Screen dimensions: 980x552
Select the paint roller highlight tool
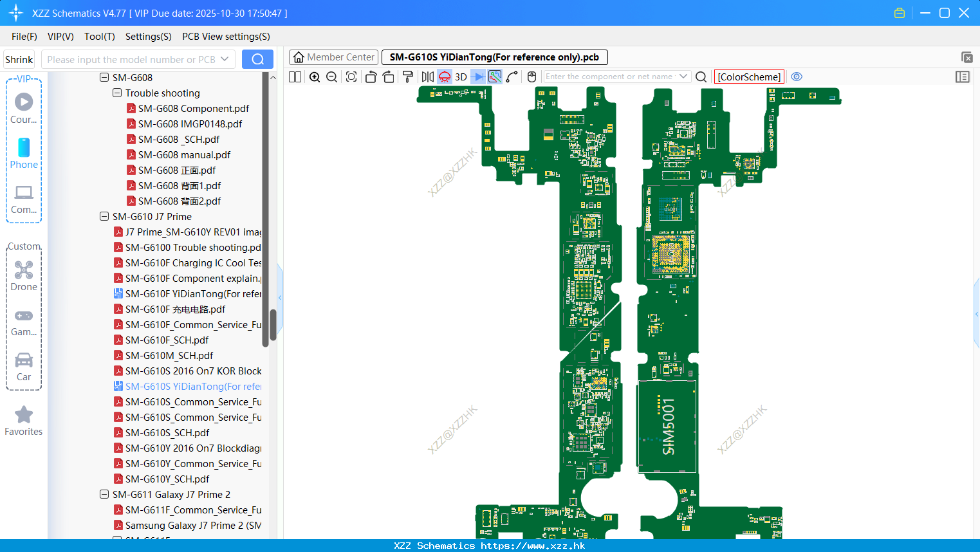click(408, 77)
